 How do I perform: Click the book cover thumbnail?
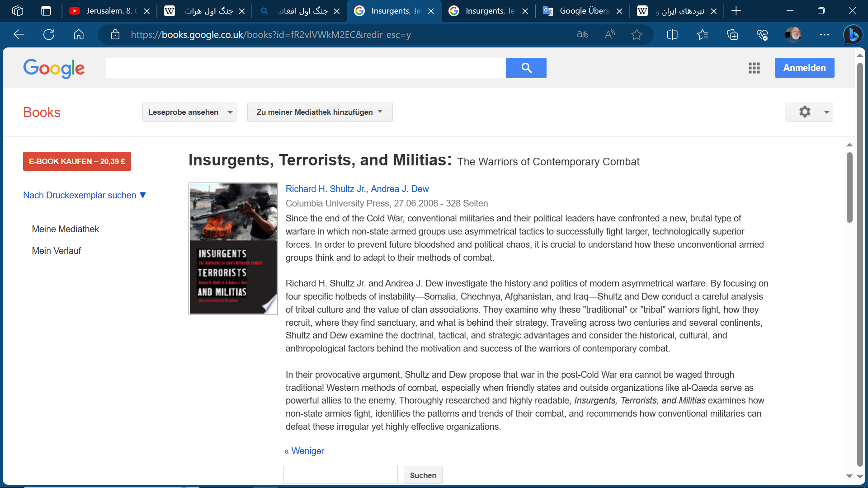click(233, 249)
